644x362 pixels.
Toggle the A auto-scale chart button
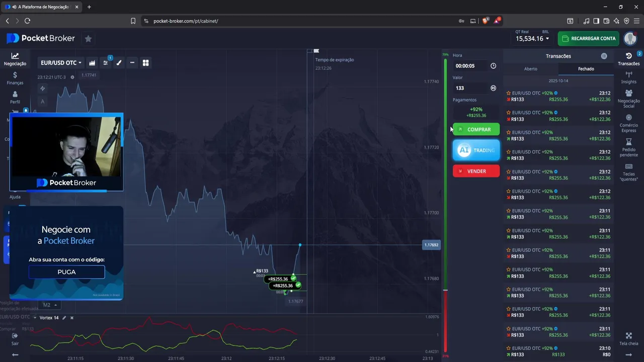pyautogui.click(x=42, y=102)
